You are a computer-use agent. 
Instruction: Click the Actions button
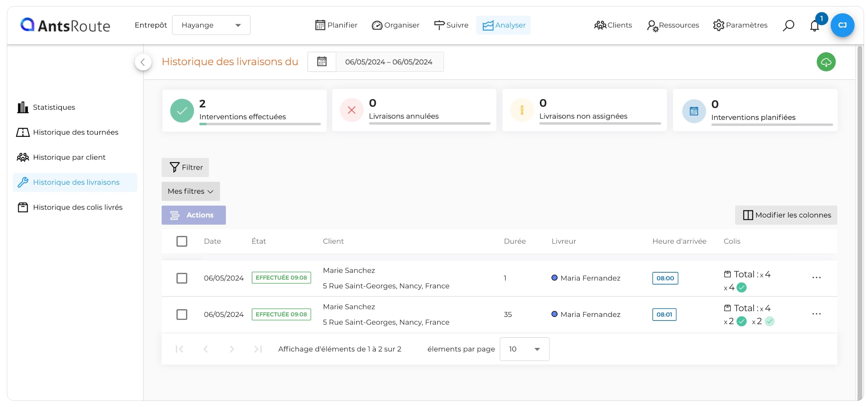click(194, 215)
